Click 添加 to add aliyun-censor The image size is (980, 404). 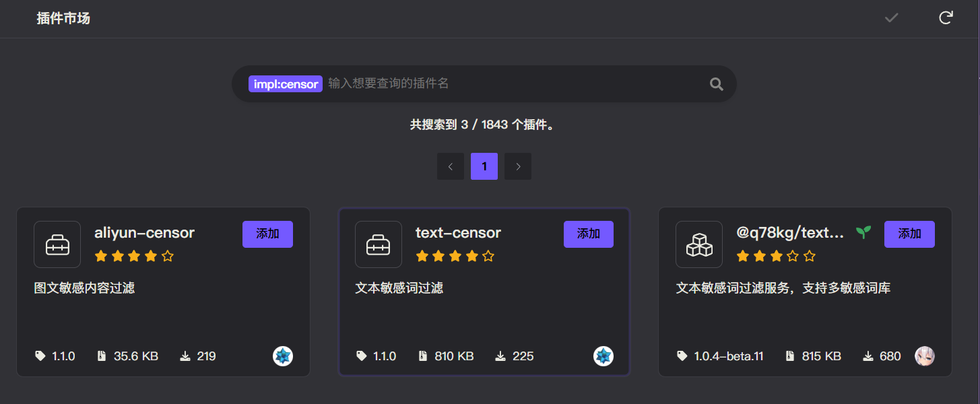[267, 234]
